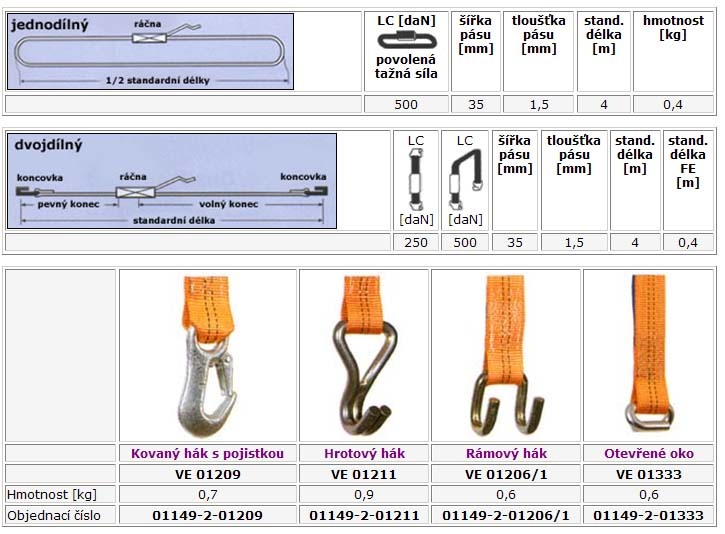725x534 pixels.
Task: Click the hmotnost [kg] column header
Action: pos(674,27)
